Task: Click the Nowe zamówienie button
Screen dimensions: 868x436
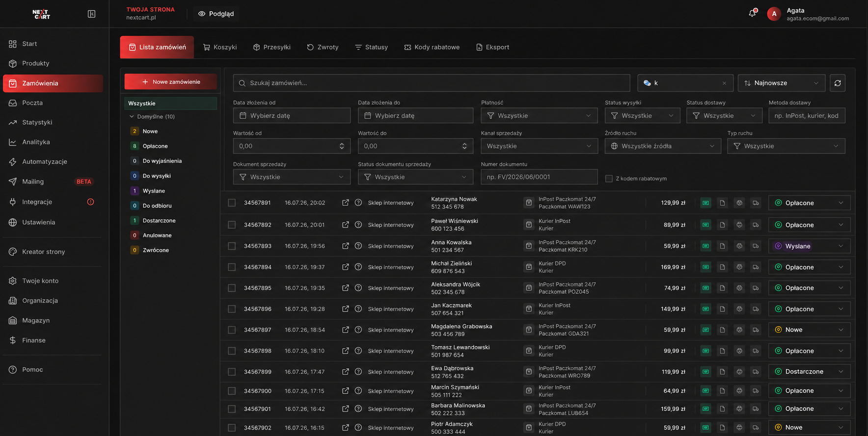Action: click(170, 82)
